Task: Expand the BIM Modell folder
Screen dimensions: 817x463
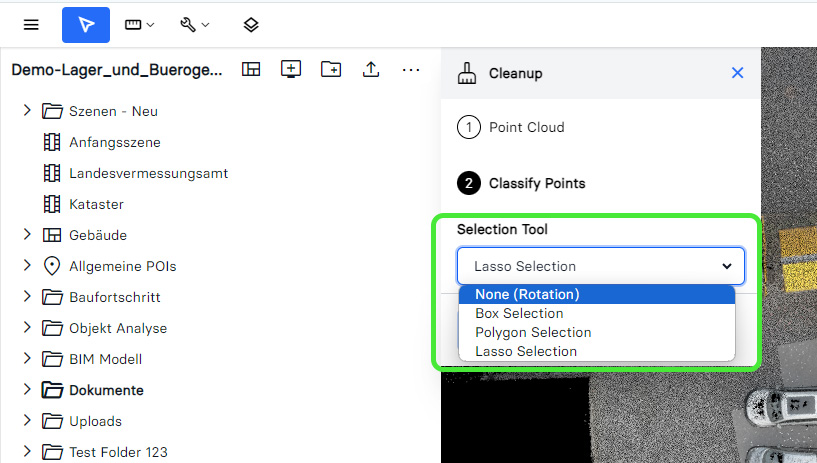Action: 27,359
